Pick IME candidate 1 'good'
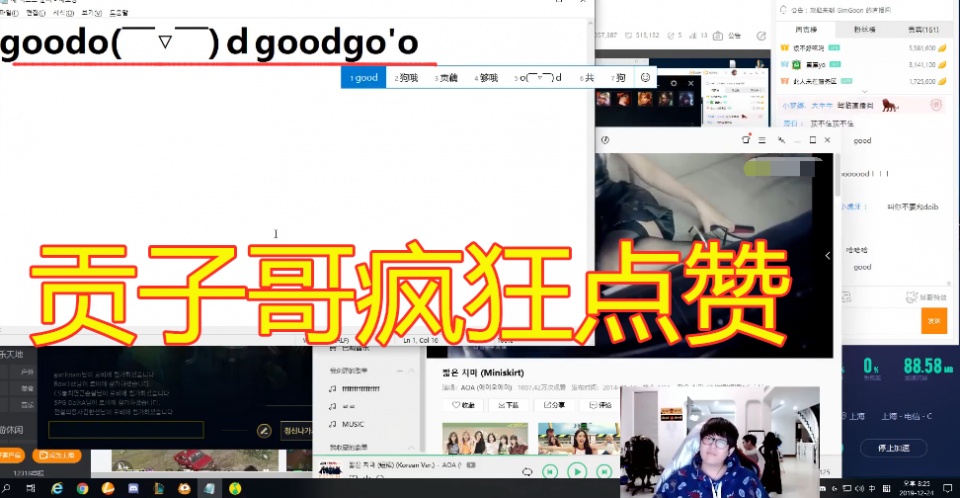 pos(364,78)
